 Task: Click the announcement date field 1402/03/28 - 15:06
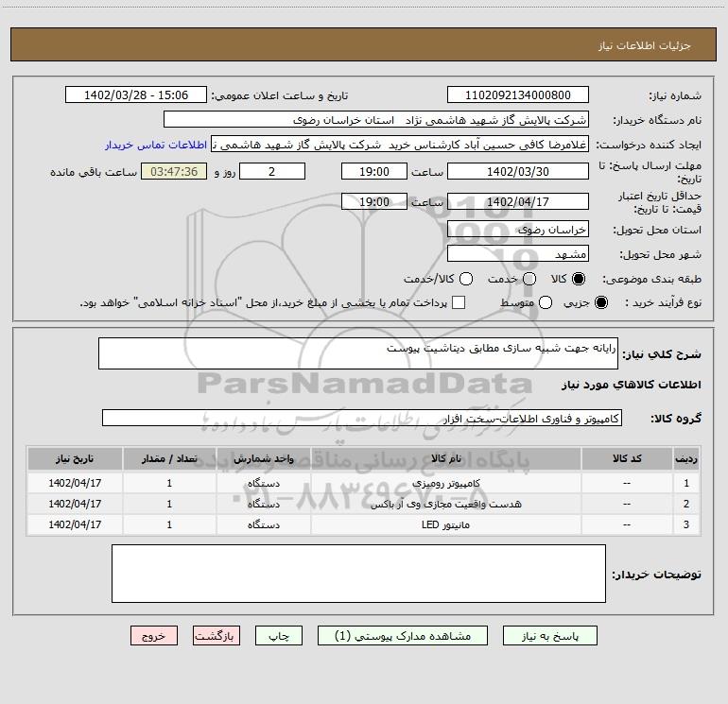[136, 95]
